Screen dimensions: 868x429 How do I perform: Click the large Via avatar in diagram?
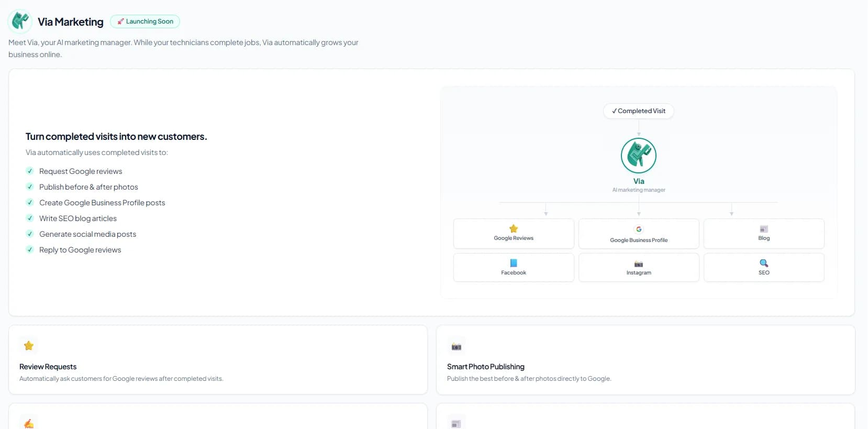coord(639,156)
